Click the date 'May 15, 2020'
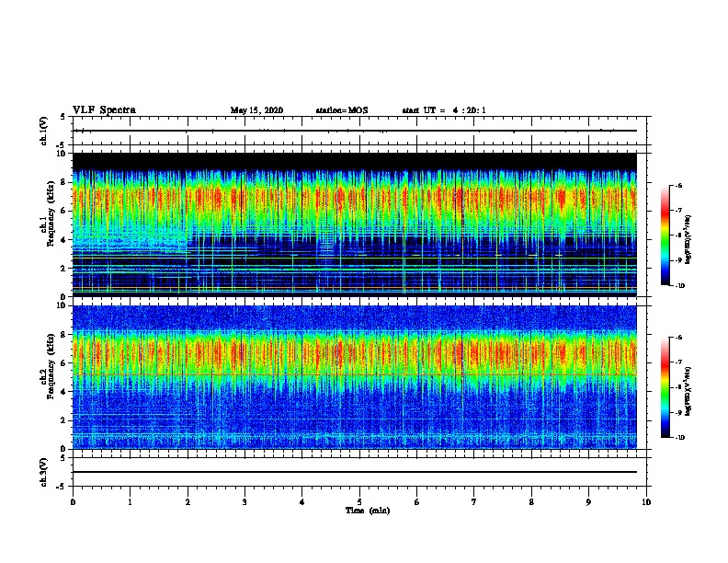 click(x=256, y=110)
